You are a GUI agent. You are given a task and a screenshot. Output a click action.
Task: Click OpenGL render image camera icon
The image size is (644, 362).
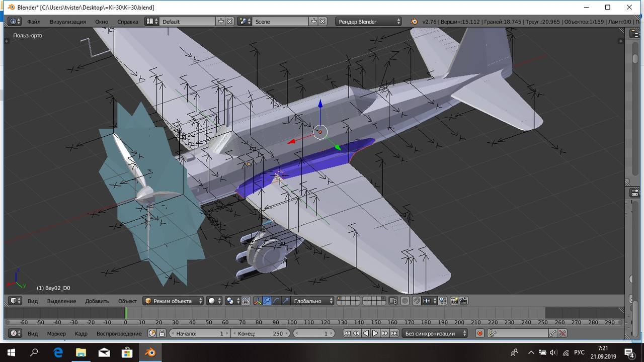(x=454, y=301)
